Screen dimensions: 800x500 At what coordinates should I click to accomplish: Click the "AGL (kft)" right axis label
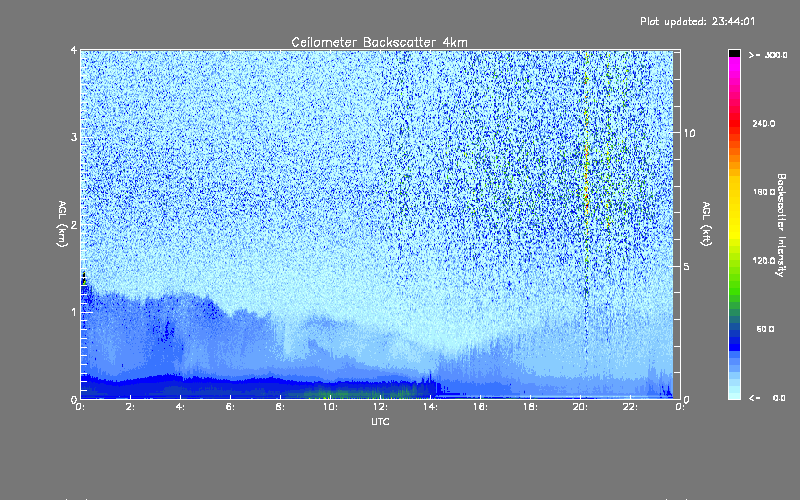706,224
